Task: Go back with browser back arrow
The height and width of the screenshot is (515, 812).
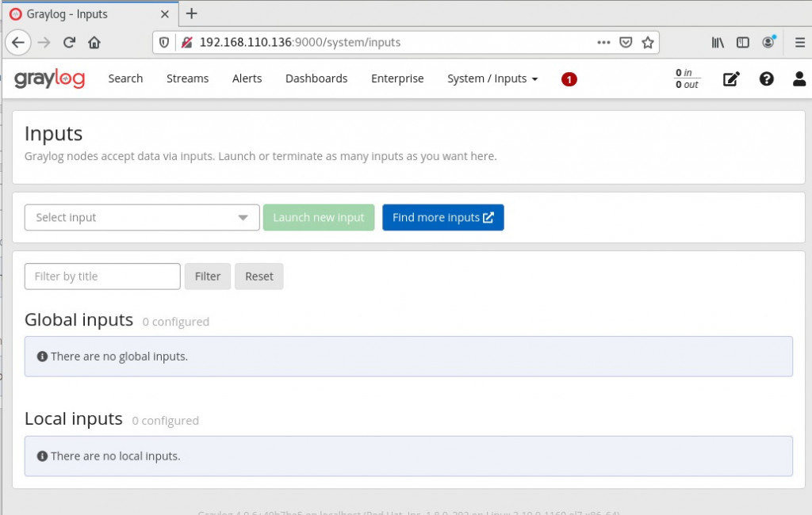Action: coord(18,43)
